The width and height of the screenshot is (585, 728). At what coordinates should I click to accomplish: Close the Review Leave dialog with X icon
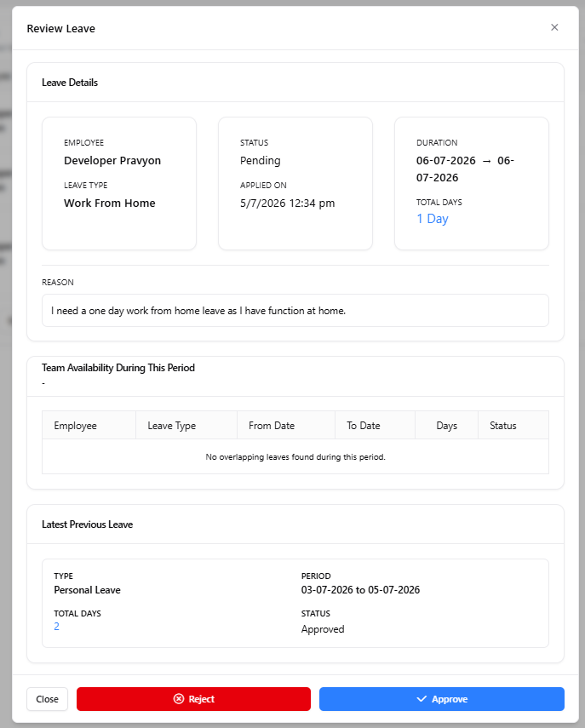pyautogui.click(x=554, y=27)
